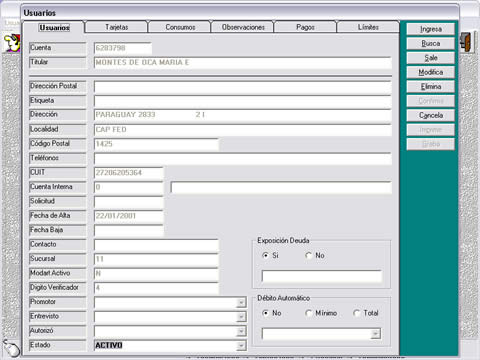Click the Sucursal field showing 11
This screenshot has height=360, width=480.
156,259
